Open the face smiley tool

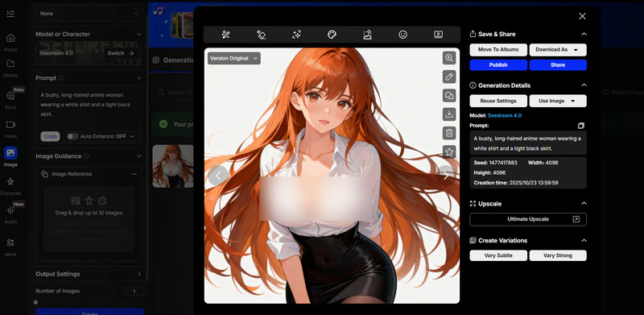point(403,35)
